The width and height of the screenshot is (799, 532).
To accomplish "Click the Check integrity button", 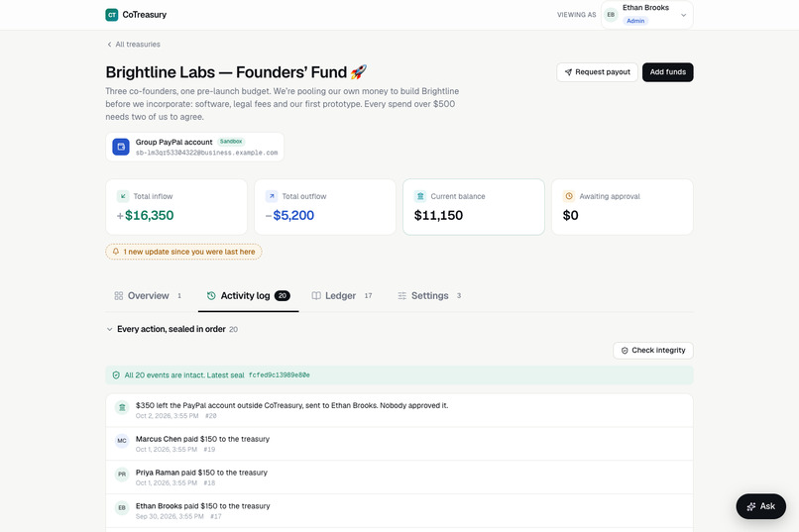I will pyautogui.click(x=652, y=351).
